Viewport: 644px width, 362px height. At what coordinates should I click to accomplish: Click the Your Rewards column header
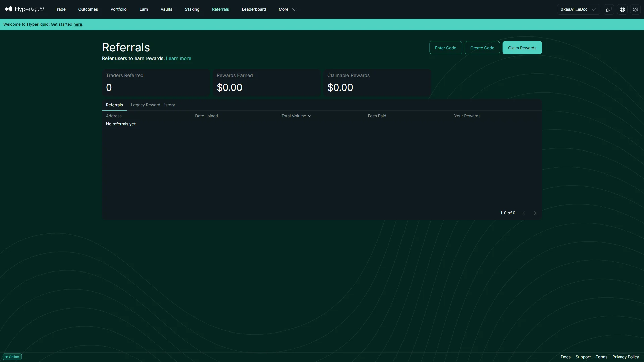point(467,116)
